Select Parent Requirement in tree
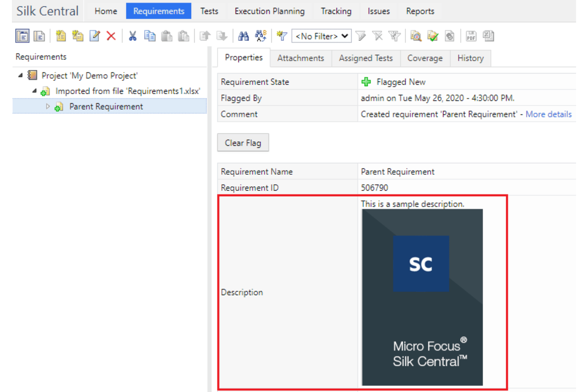The width and height of the screenshot is (588, 392). point(106,106)
